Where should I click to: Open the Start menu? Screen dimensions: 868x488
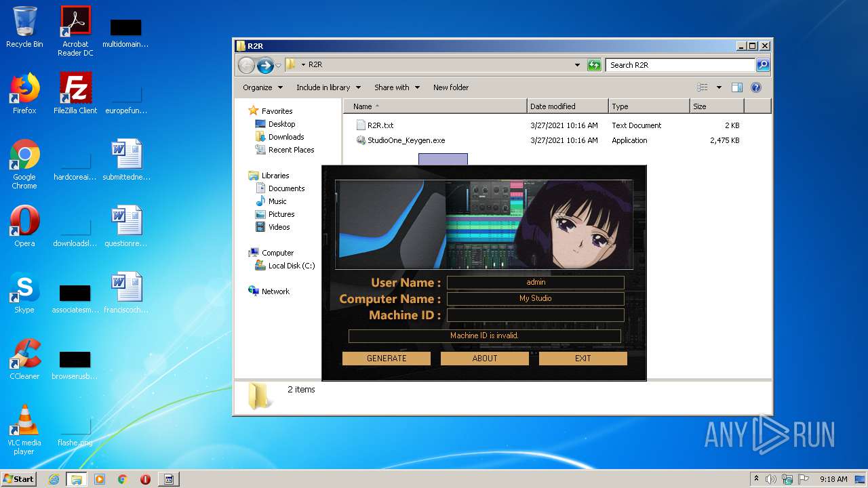[x=18, y=479]
